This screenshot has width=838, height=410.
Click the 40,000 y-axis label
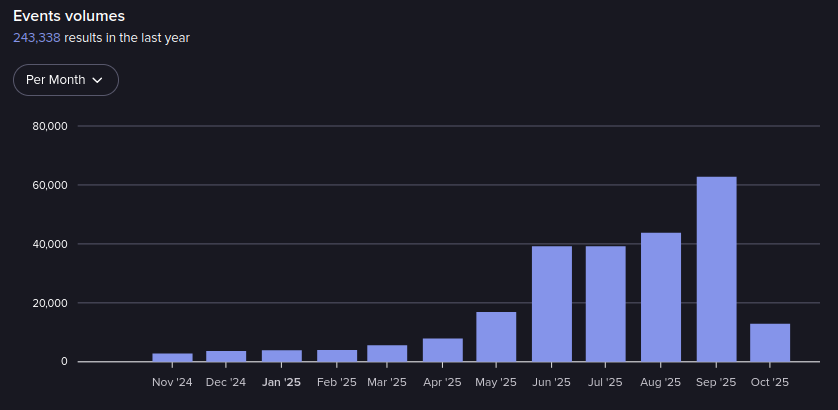[x=49, y=244]
